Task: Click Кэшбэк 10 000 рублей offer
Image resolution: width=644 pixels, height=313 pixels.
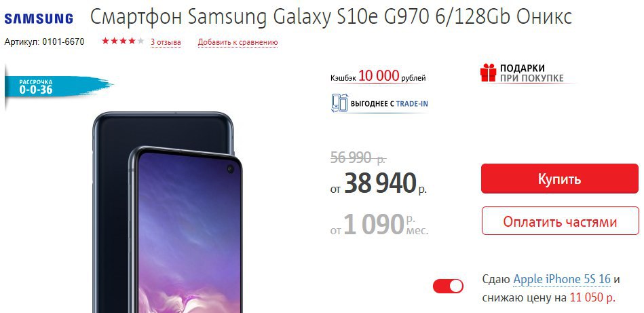Action: pyautogui.click(x=378, y=77)
